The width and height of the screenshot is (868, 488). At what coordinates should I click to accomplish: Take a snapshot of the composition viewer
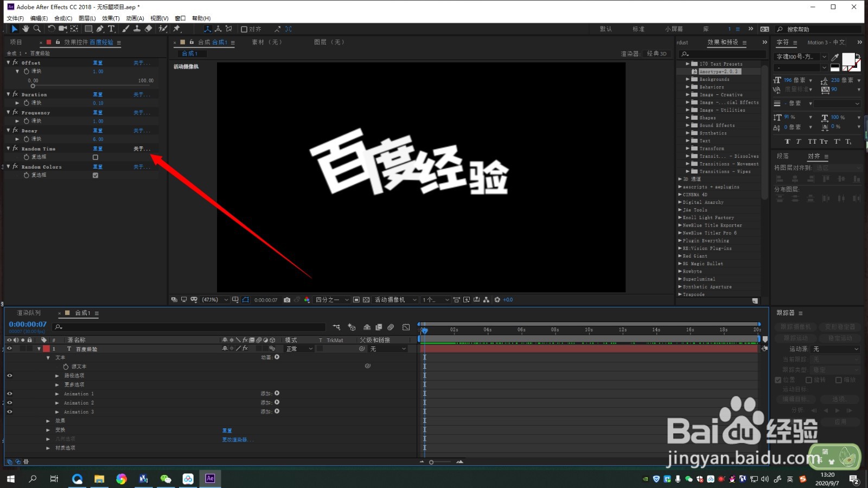coord(287,299)
